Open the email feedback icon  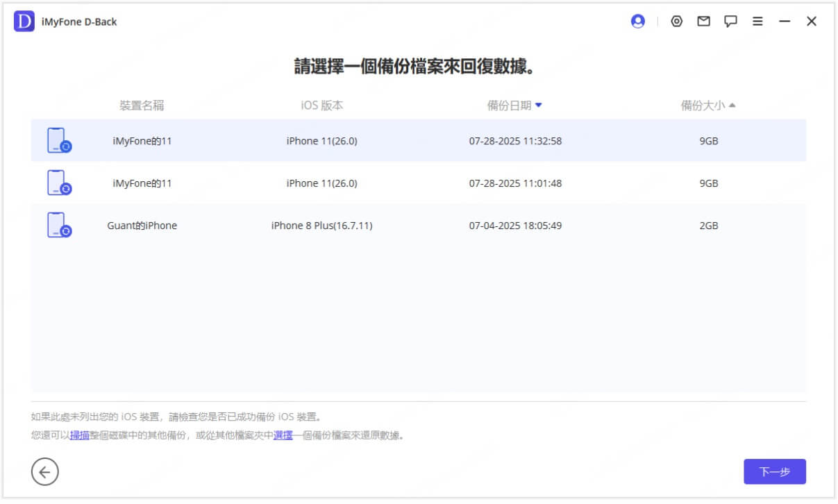(703, 21)
